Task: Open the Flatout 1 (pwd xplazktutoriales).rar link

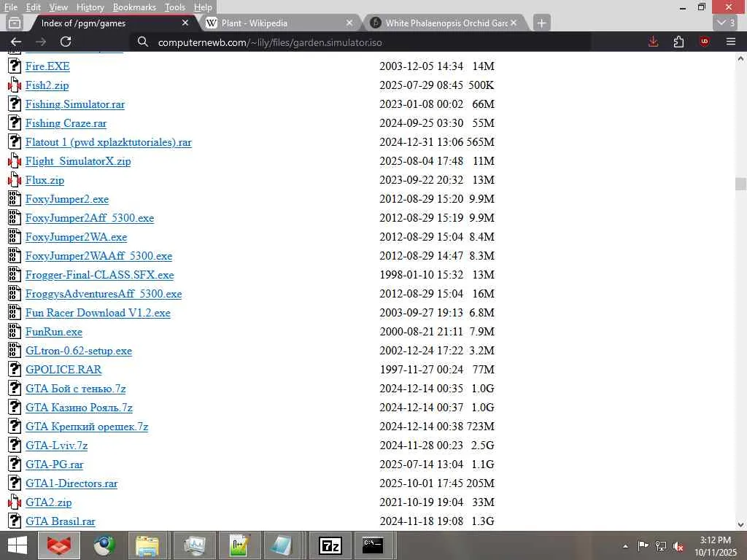Action: click(109, 142)
